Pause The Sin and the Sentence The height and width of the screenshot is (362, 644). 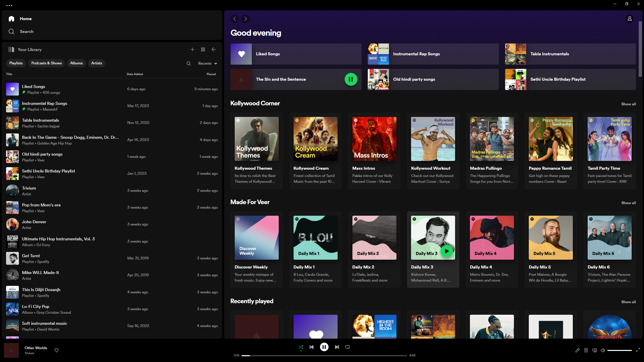pyautogui.click(x=351, y=79)
